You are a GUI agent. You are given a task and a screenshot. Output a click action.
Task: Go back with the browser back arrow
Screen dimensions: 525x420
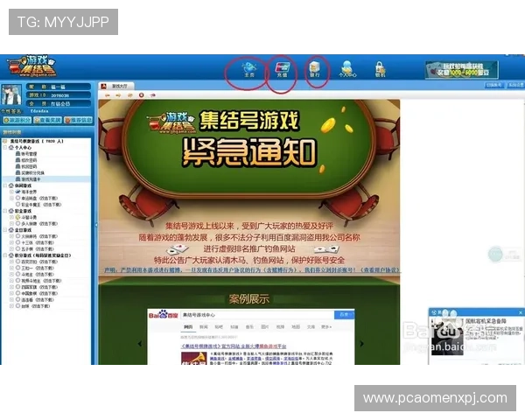click(x=108, y=95)
